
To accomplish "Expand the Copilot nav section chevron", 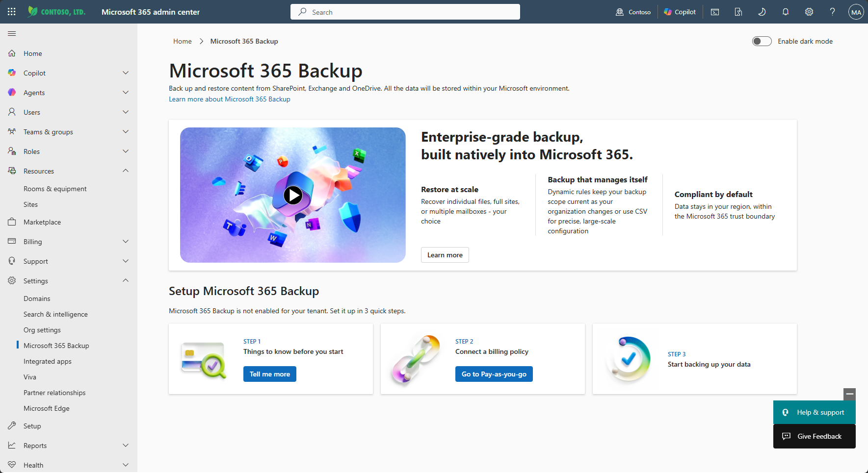I will point(126,73).
